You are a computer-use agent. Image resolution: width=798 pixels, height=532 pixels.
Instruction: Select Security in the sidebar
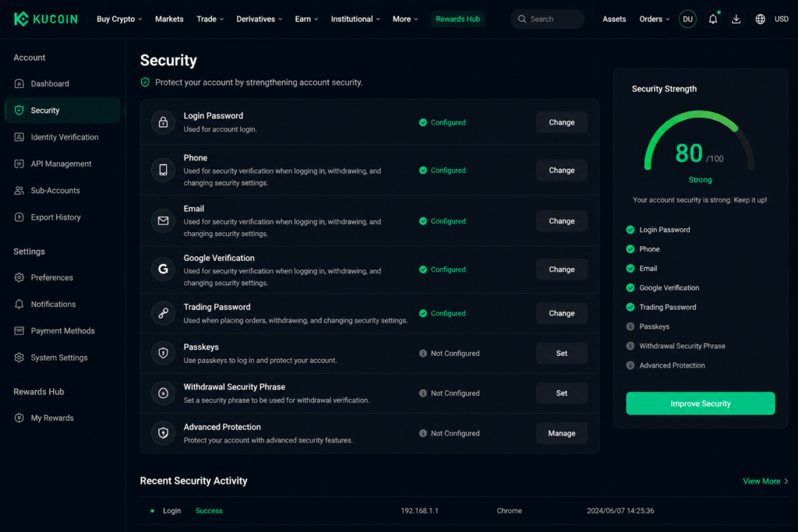pos(62,111)
